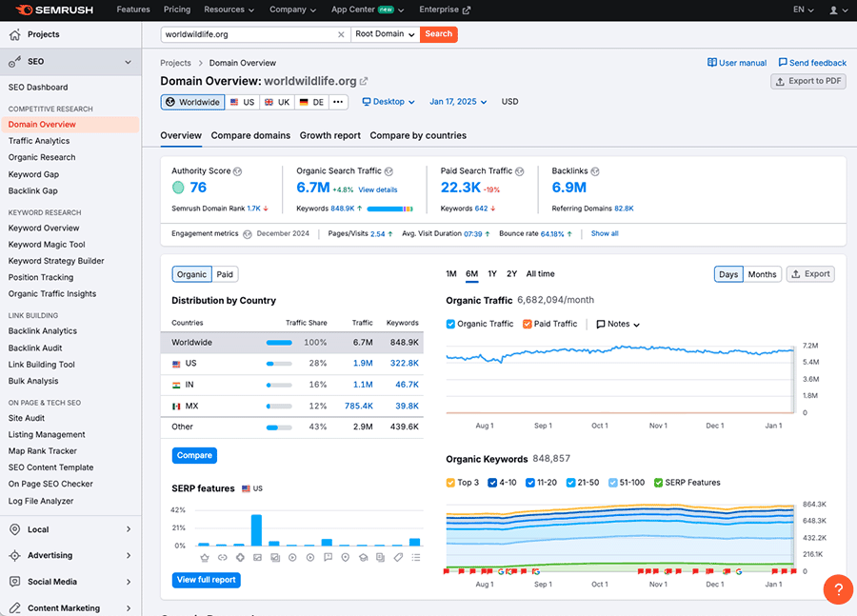
Task: Click Export to PDF button
Action: point(808,82)
